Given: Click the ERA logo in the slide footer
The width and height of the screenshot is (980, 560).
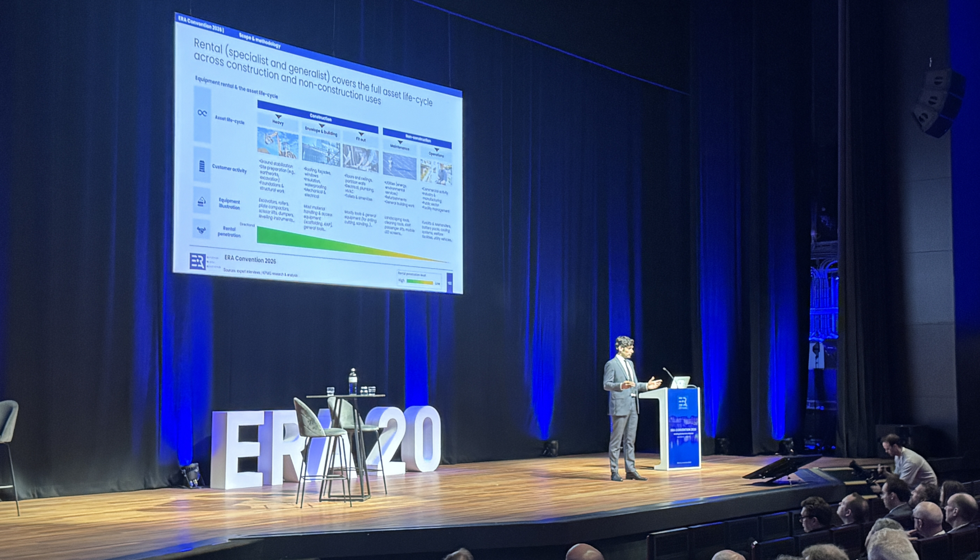Looking at the screenshot, I should point(197,261).
